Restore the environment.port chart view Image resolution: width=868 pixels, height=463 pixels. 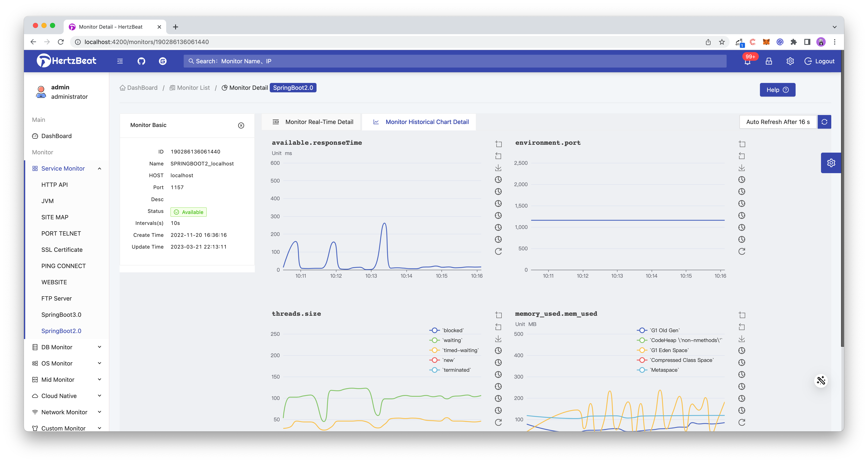(x=742, y=251)
